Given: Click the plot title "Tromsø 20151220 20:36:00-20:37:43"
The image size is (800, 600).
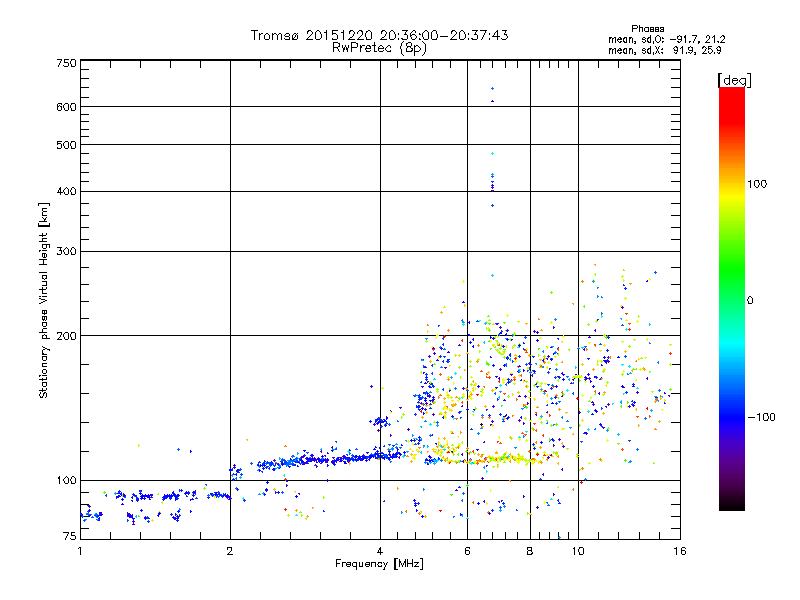Looking at the screenshot, I should tap(379, 35).
